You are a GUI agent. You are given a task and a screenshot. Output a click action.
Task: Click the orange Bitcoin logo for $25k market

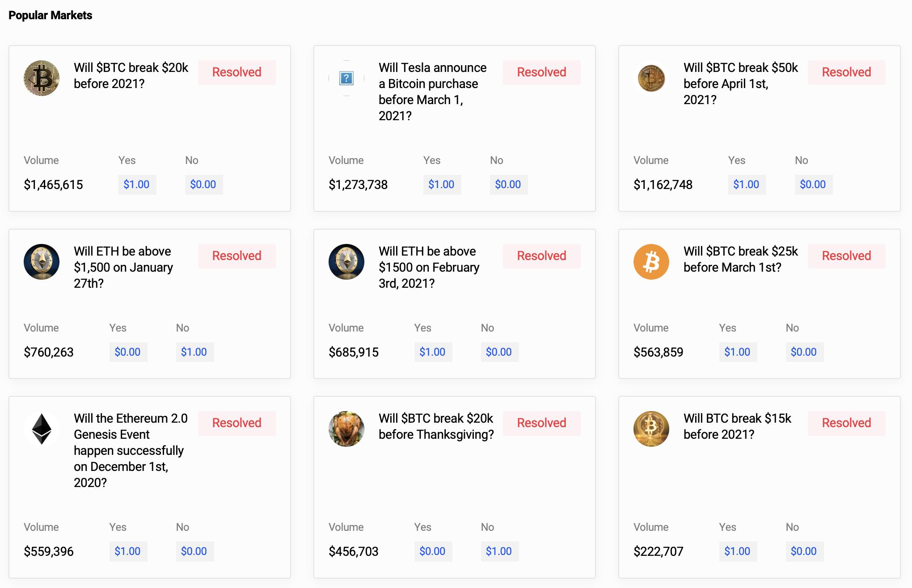[x=651, y=262]
